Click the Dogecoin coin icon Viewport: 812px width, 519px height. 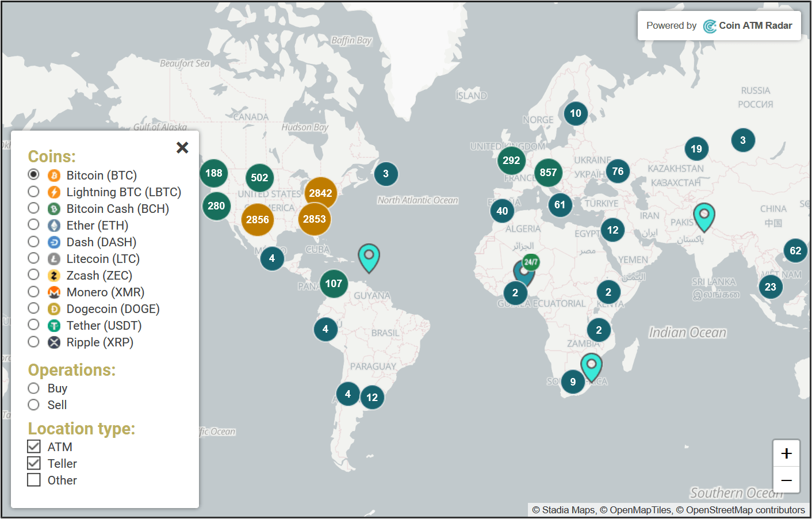point(54,309)
